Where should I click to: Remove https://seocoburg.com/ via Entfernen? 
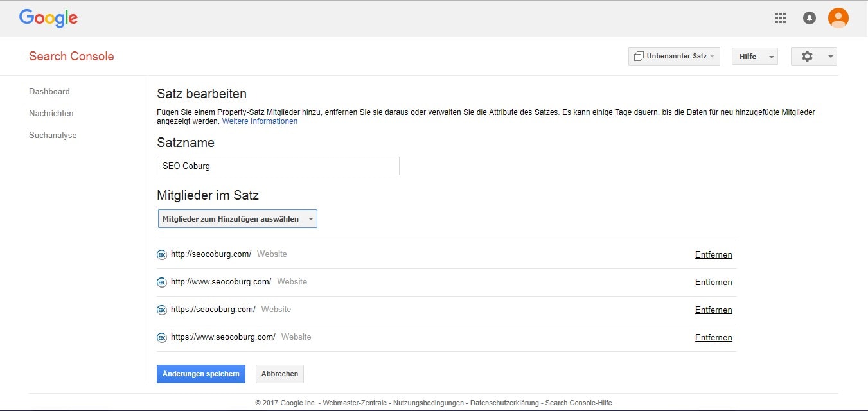(713, 310)
